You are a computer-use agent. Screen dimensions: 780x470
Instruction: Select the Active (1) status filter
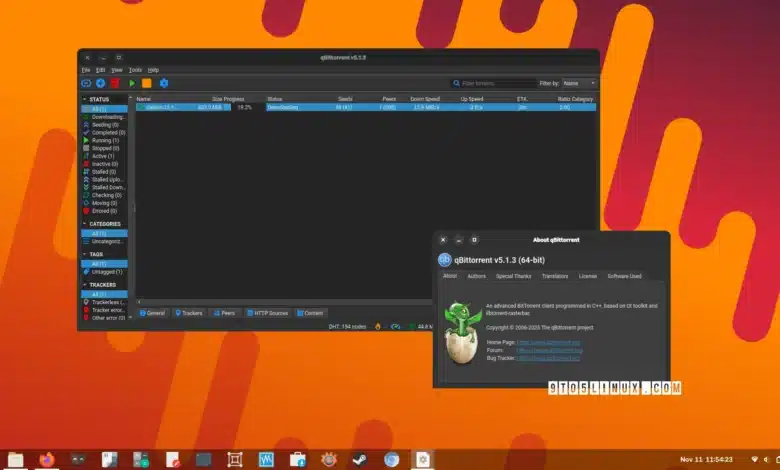coord(104,156)
